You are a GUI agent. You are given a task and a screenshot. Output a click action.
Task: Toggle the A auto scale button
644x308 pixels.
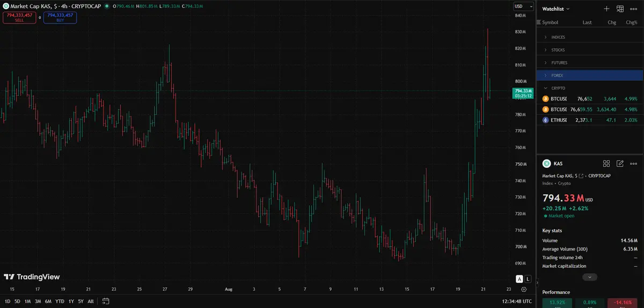click(x=519, y=279)
